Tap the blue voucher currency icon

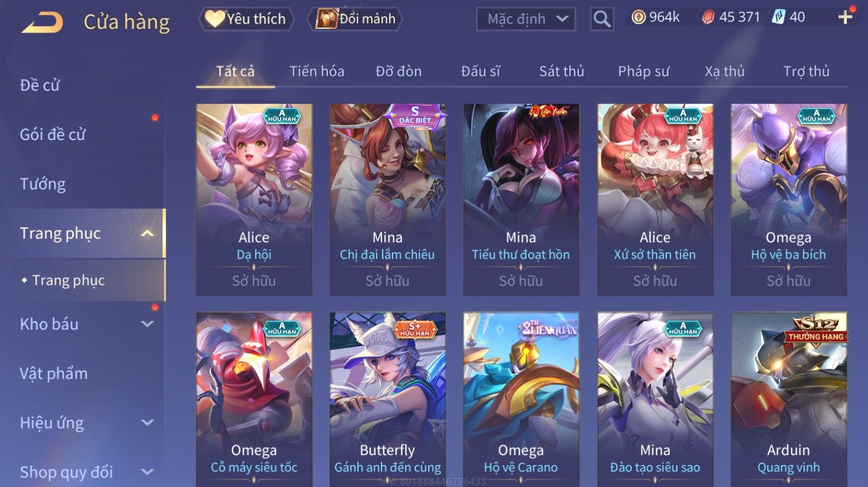(778, 17)
